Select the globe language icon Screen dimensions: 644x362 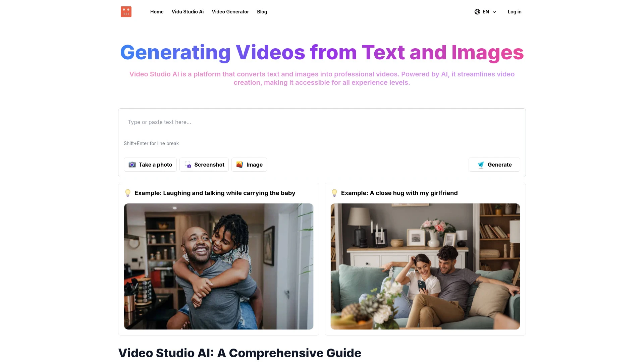[477, 12]
